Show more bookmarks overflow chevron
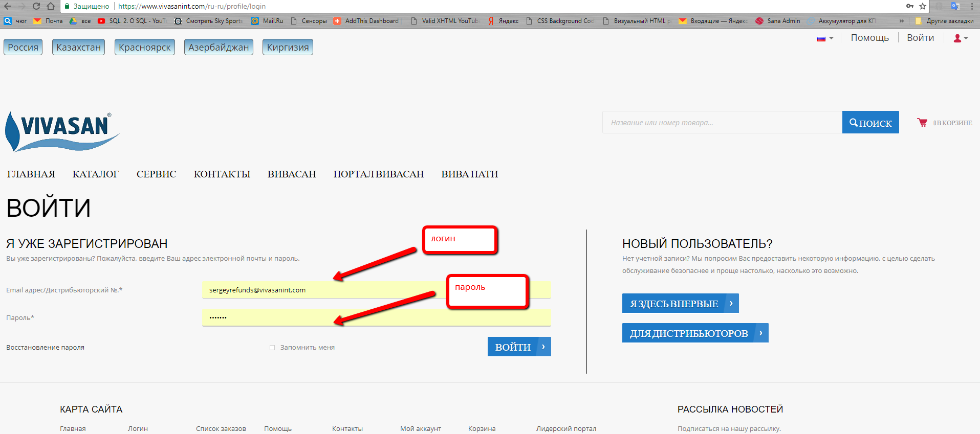This screenshot has height=434, width=980. [901, 21]
